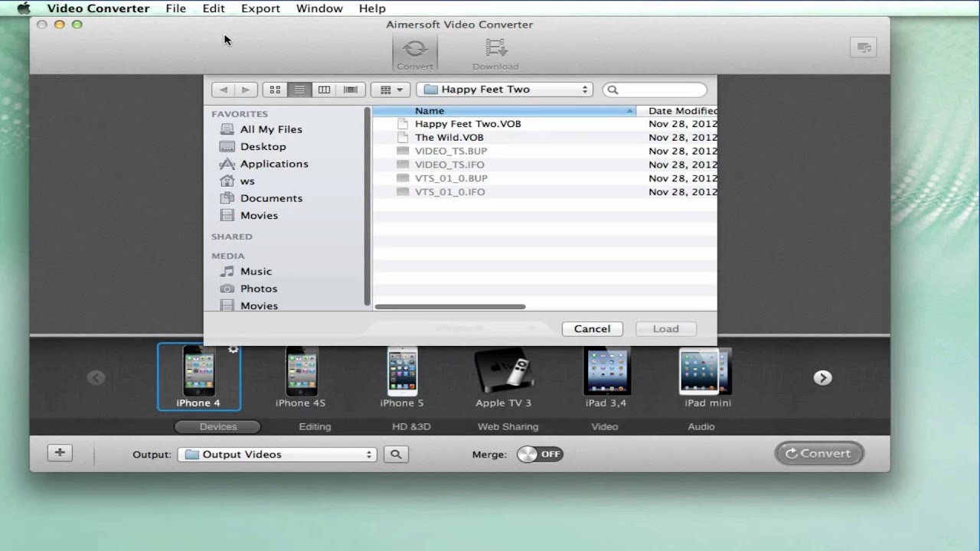Open the Output Videos folder dropdown
Image resolution: width=980 pixels, height=551 pixels.
277,455
